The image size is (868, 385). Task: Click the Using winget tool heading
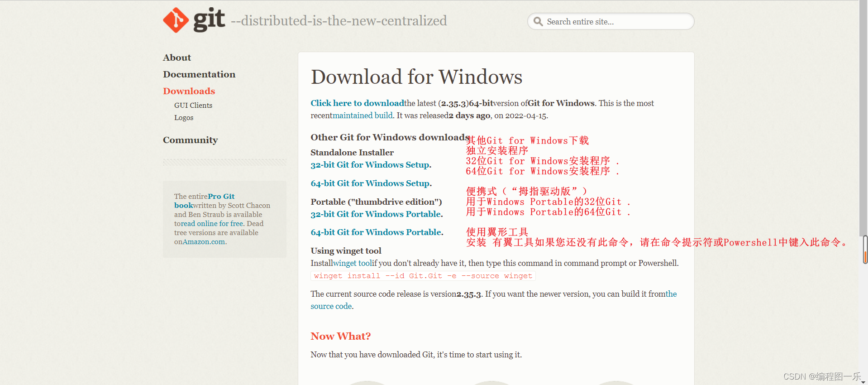(346, 251)
